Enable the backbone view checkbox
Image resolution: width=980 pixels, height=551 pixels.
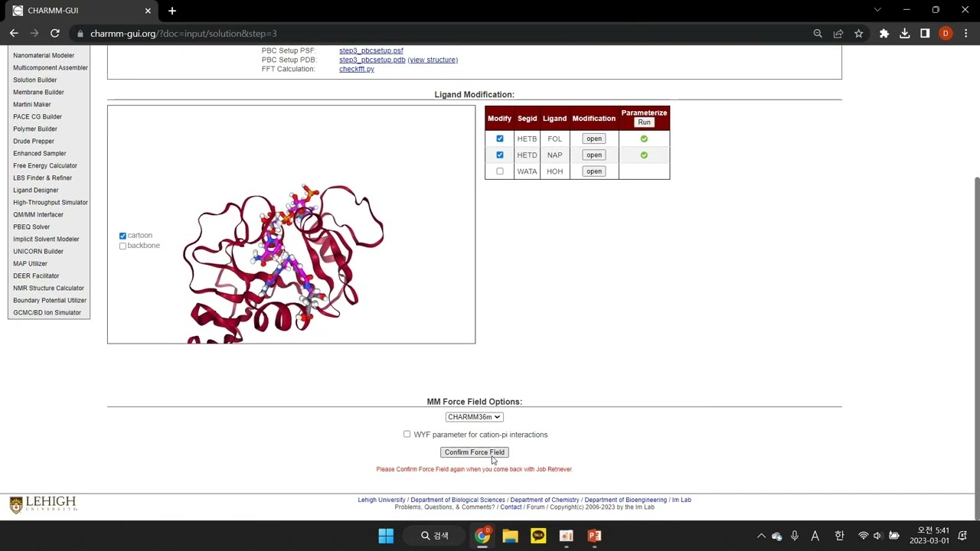click(x=122, y=246)
